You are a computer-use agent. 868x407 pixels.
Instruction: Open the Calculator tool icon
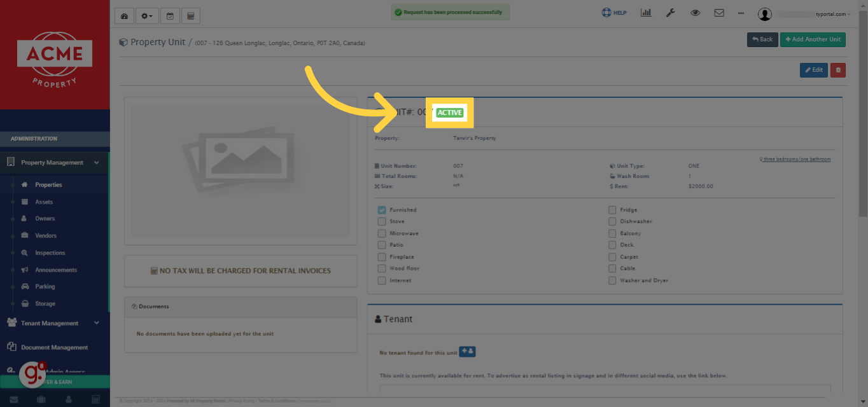[190, 15]
